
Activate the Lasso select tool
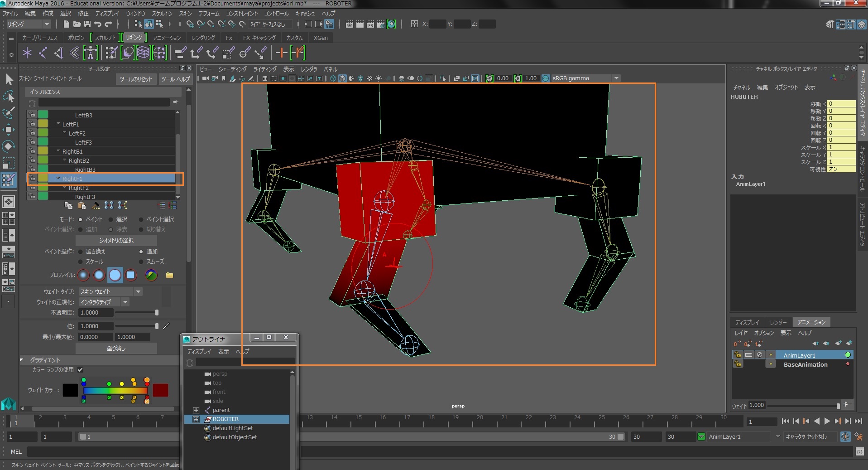pyautogui.click(x=9, y=96)
